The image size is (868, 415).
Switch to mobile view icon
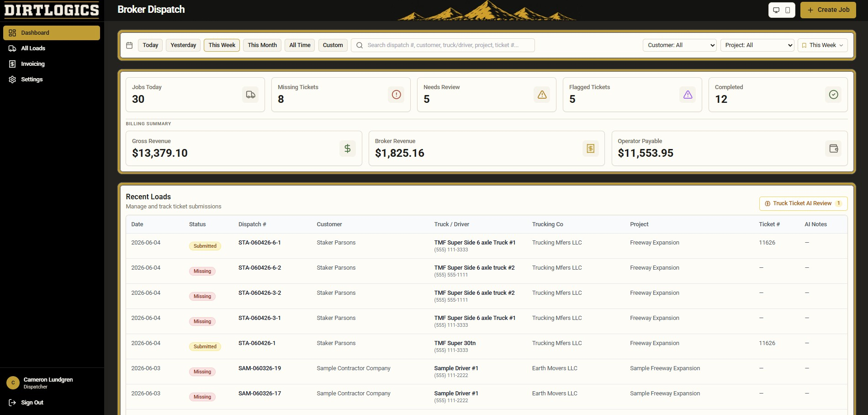(788, 10)
